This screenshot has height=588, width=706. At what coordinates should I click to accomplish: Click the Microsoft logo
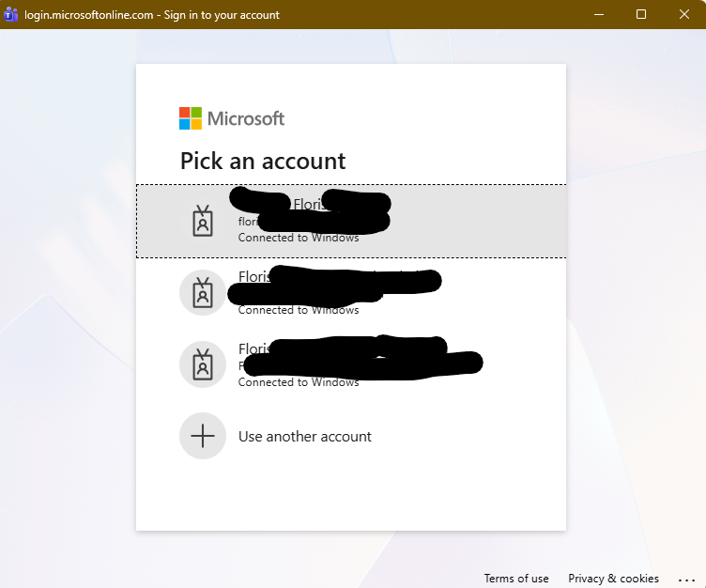(x=232, y=118)
